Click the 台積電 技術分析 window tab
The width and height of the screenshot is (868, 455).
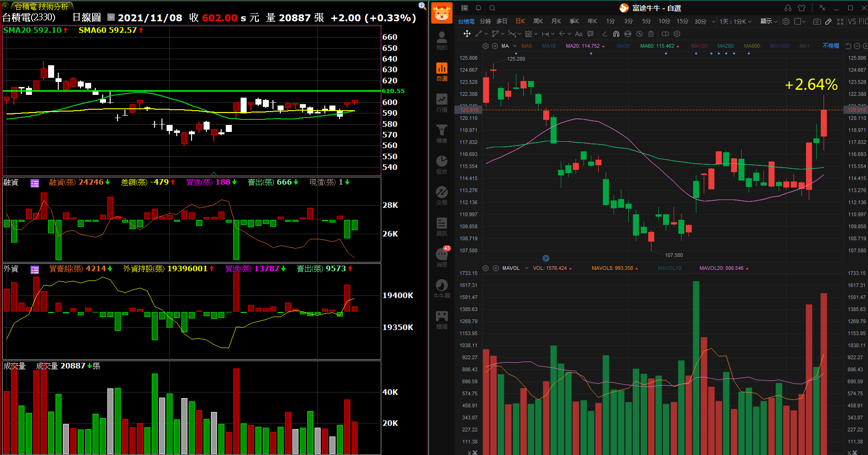[41, 6]
